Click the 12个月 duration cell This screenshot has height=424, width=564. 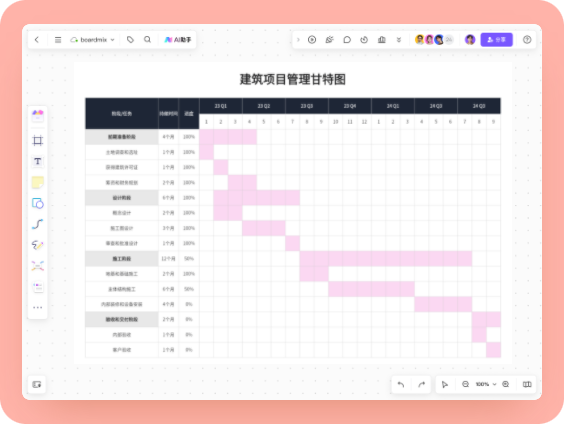[168, 259]
